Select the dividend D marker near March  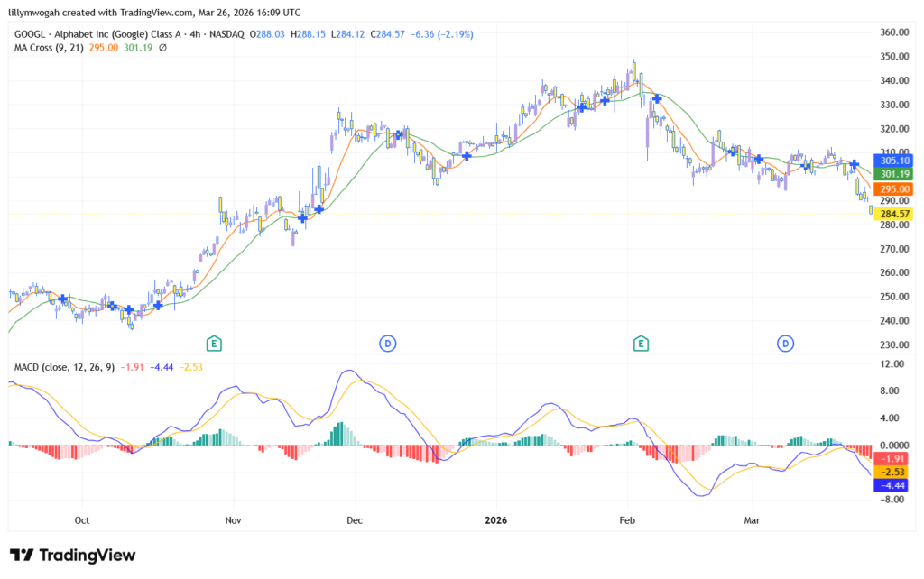click(x=786, y=343)
